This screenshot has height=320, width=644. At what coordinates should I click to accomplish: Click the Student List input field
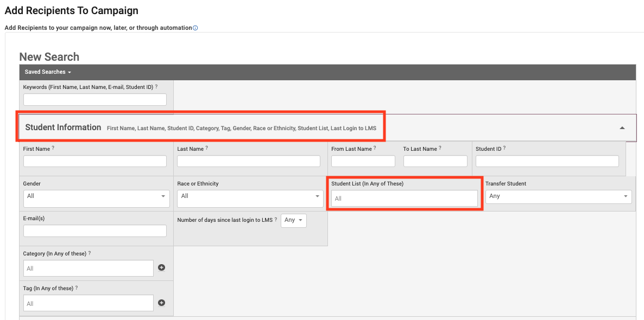click(405, 198)
